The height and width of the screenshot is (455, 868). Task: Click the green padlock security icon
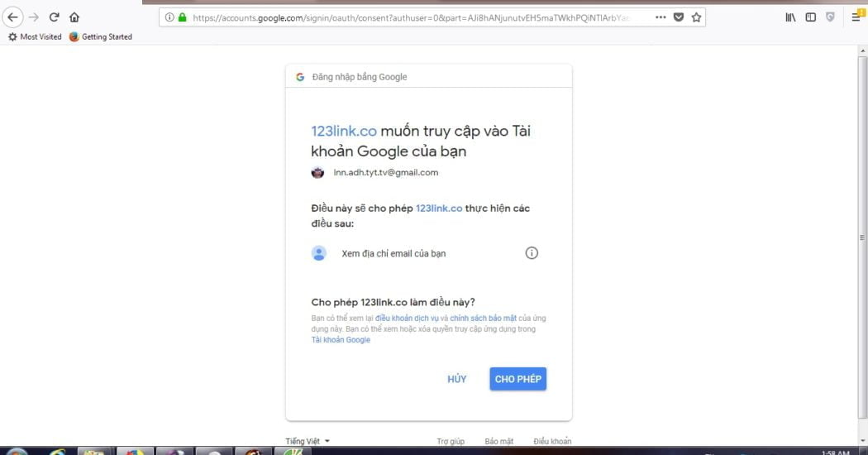[182, 17]
